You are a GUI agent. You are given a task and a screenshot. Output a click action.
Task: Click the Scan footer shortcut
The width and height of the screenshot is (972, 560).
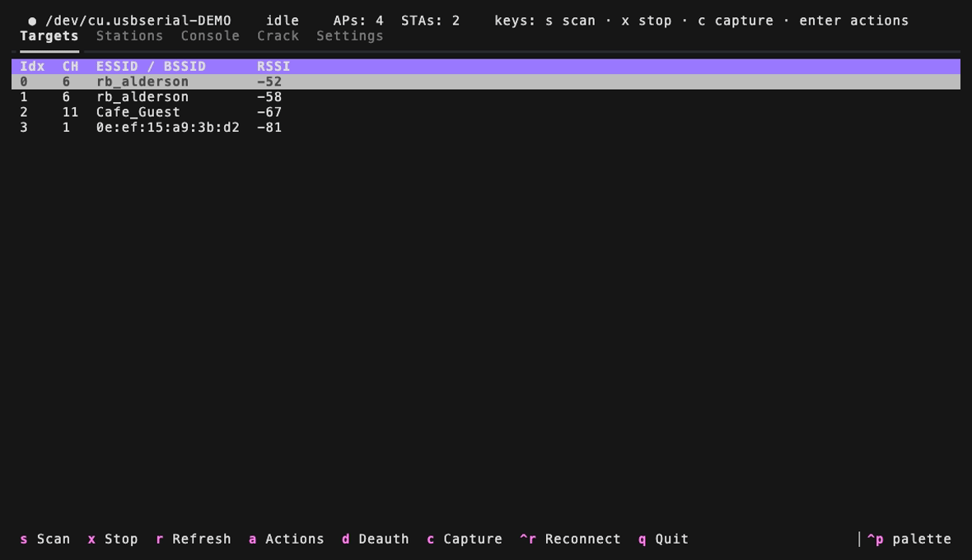pyautogui.click(x=44, y=539)
